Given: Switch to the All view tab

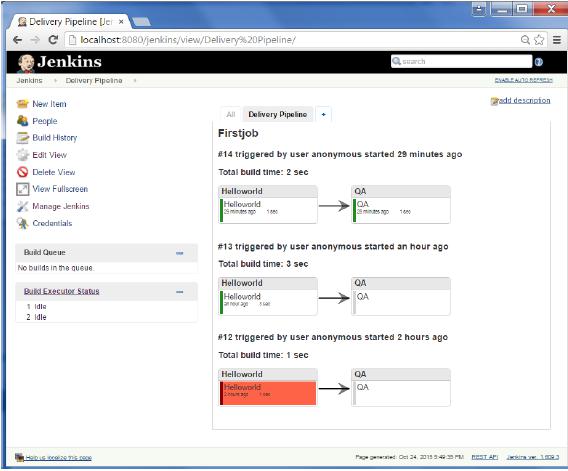Looking at the screenshot, I should pos(231,114).
